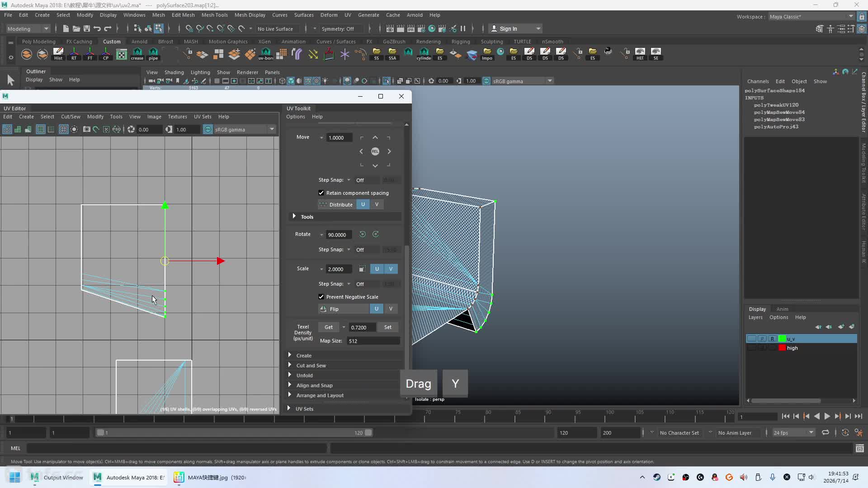This screenshot has width=868, height=488.
Task: Click the Get texel density button
Action: (x=329, y=327)
